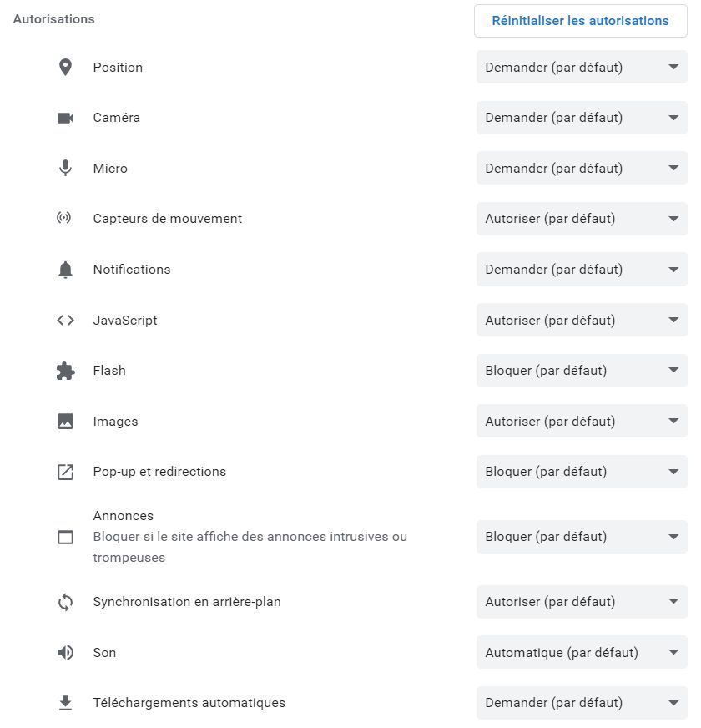Viewport: 701px width, 728px height.
Task: Open the Position permission dropdown
Action: [582, 68]
